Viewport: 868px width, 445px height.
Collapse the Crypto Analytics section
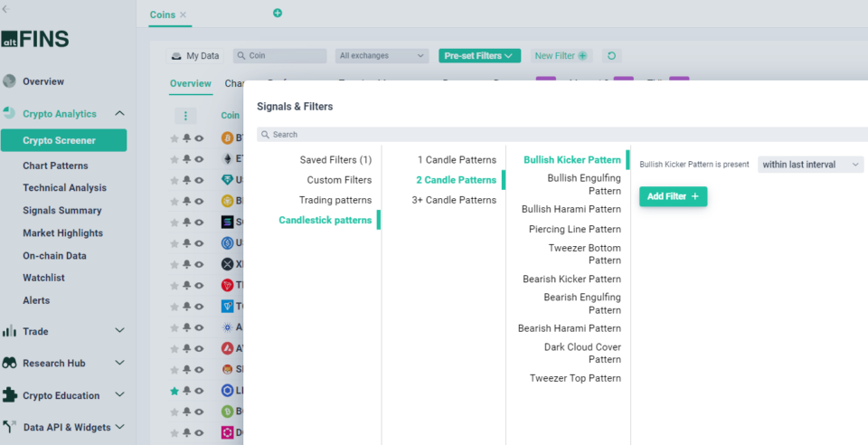(x=119, y=114)
